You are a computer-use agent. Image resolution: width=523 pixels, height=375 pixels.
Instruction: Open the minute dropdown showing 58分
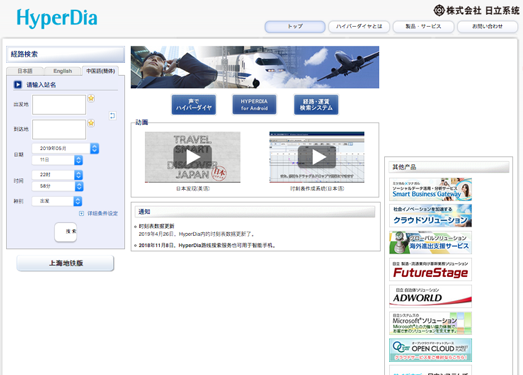click(x=57, y=186)
